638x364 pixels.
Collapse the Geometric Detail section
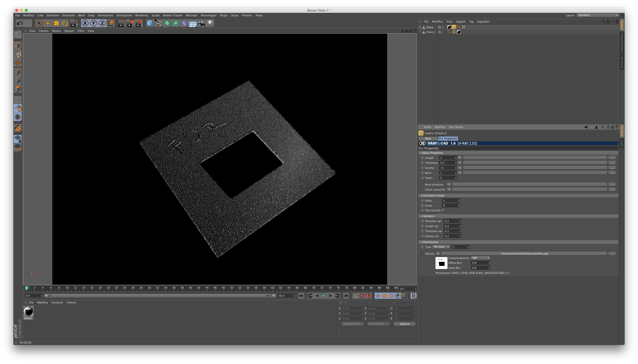pyautogui.click(x=422, y=195)
